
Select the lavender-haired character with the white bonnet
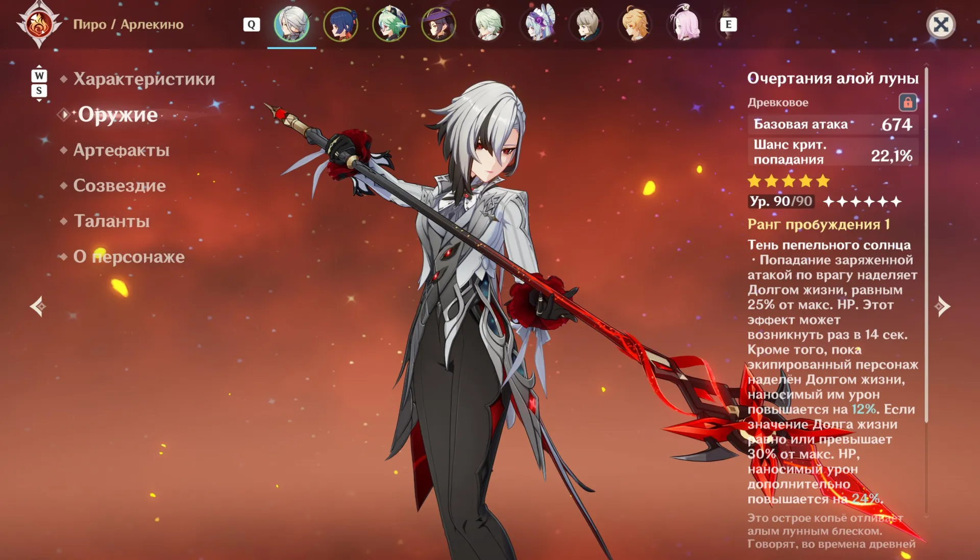coord(537,24)
